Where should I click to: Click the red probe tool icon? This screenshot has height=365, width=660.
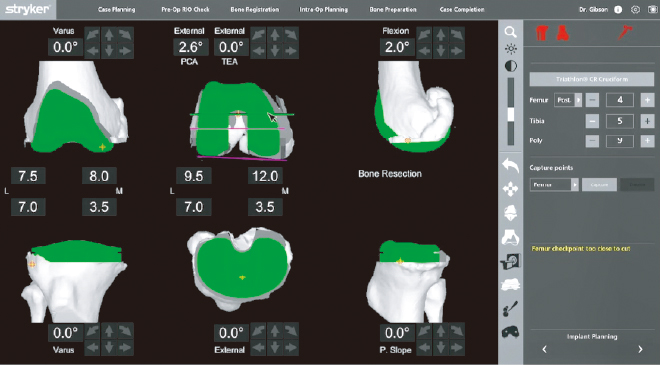point(625,32)
